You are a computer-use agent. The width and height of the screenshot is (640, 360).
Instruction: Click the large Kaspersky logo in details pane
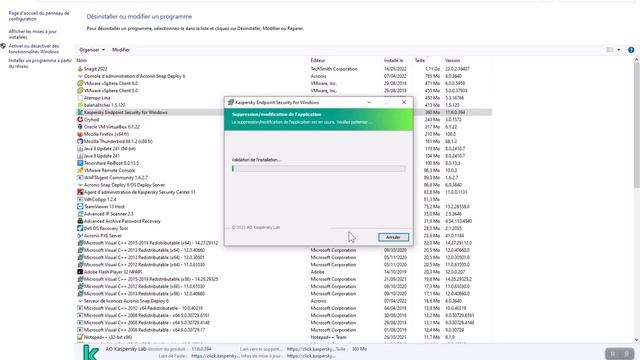coord(91,353)
